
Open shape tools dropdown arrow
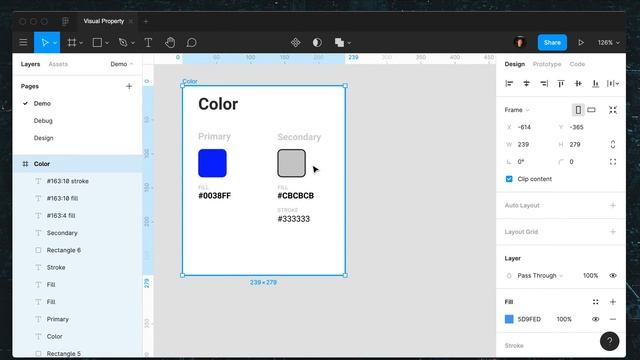107,43
